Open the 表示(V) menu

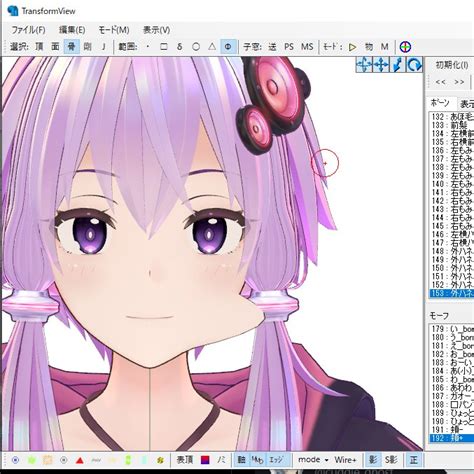(156, 30)
